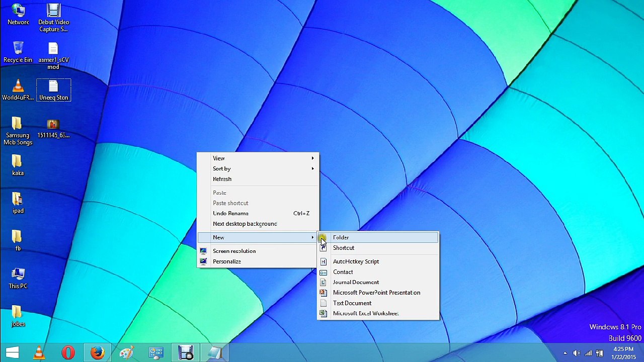Image resolution: width=644 pixels, height=362 pixels.
Task: Open the volume speaker tray icon
Action: click(576, 353)
